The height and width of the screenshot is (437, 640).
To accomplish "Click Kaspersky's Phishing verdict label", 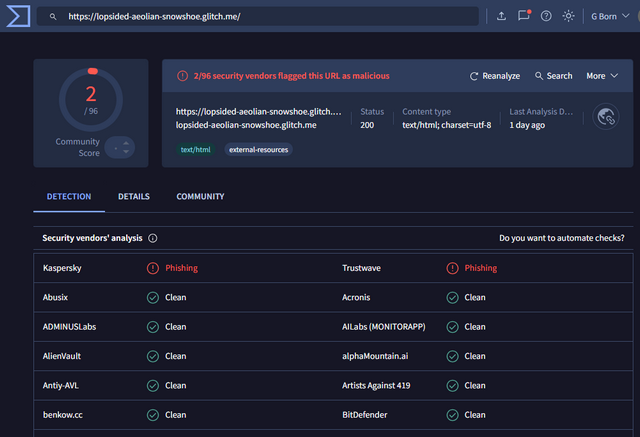I will tap(182, 268).
